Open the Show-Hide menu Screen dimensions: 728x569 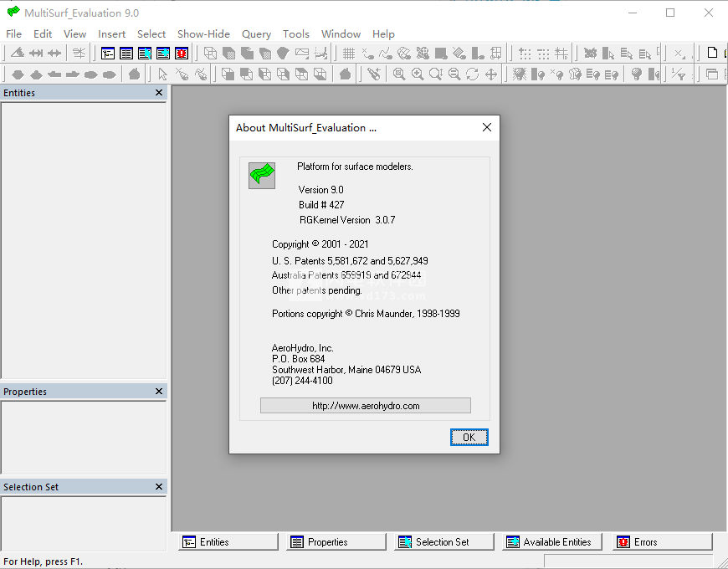coord(203,33)
